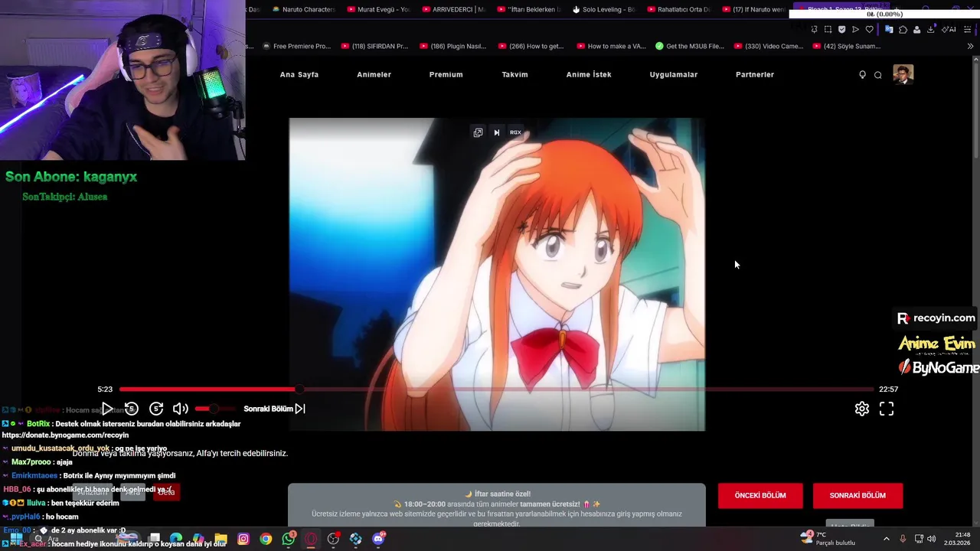Go to ÖNCEKİ BÖLÜM previous episode

tap(760, 496)
